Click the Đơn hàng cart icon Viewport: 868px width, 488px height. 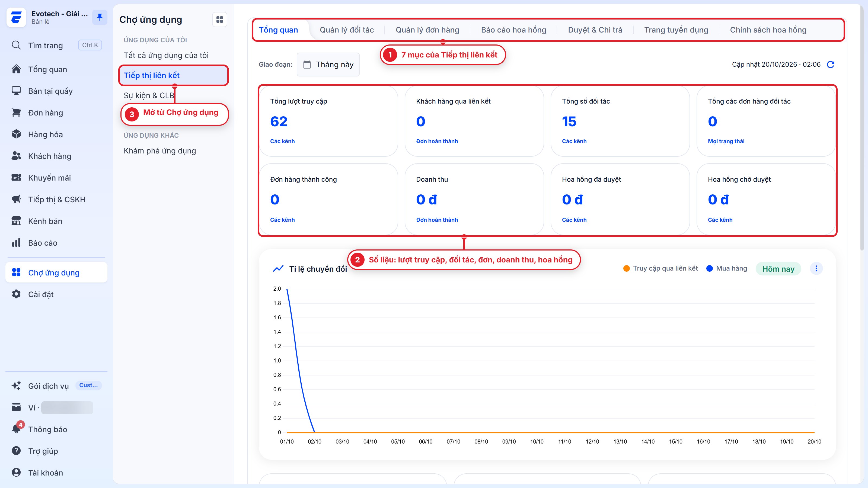(x=16, y=113)
